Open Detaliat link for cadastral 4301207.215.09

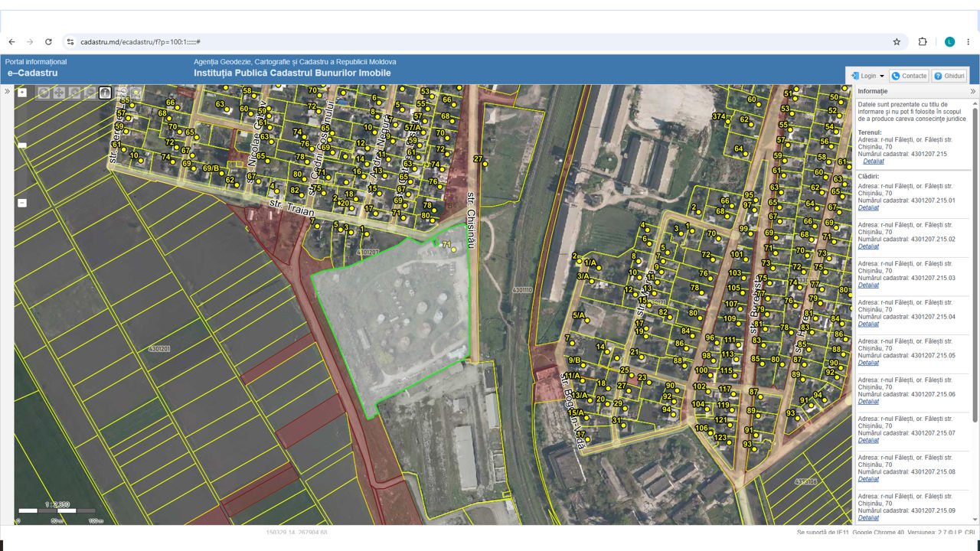[x=868, y=518]
